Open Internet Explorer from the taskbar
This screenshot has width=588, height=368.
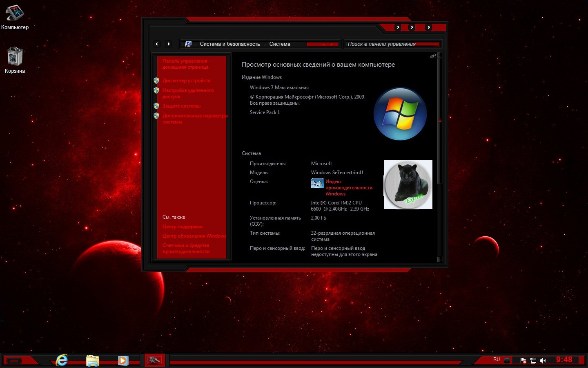click(x=62, y=360)
